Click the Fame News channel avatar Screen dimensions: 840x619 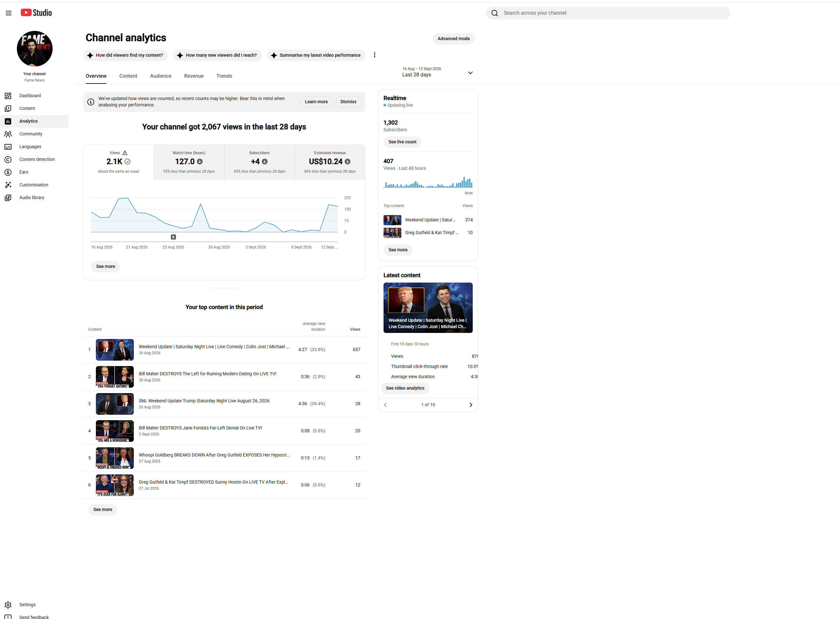click(x=34, y=49)
